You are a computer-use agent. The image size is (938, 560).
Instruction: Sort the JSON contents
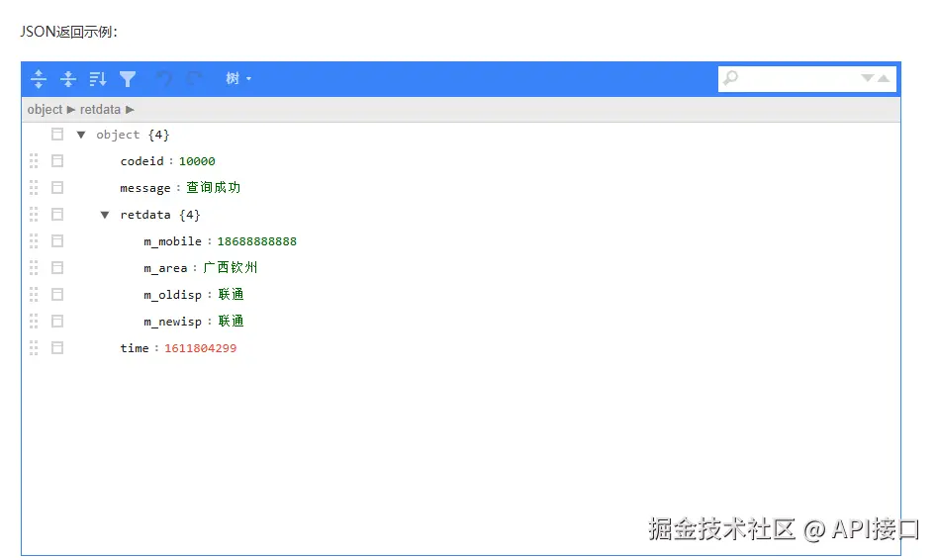(x=98, y=79)
